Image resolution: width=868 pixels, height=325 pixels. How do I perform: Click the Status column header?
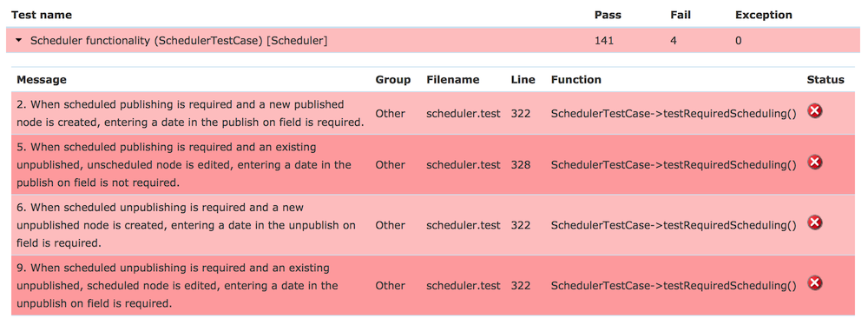pyautogui.click(x=825, y=79)
